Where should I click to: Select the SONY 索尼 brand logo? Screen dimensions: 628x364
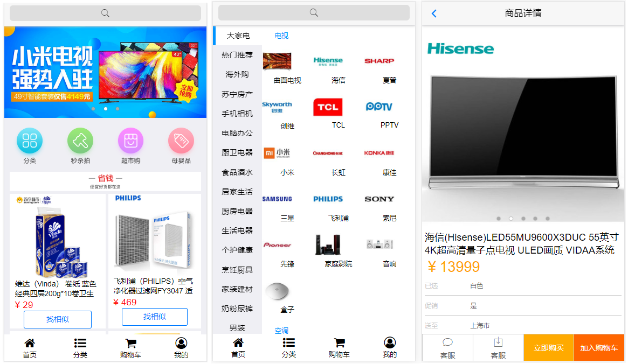[379, 199]
